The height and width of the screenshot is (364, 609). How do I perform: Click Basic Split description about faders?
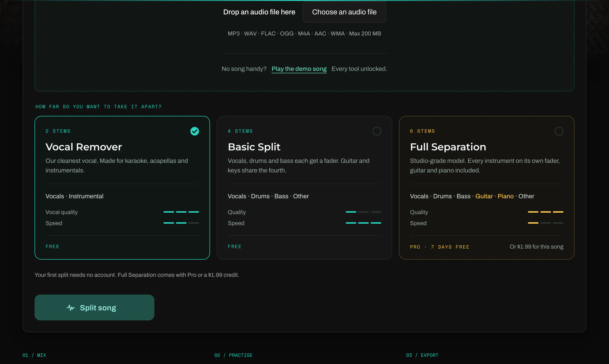point(298,165)
